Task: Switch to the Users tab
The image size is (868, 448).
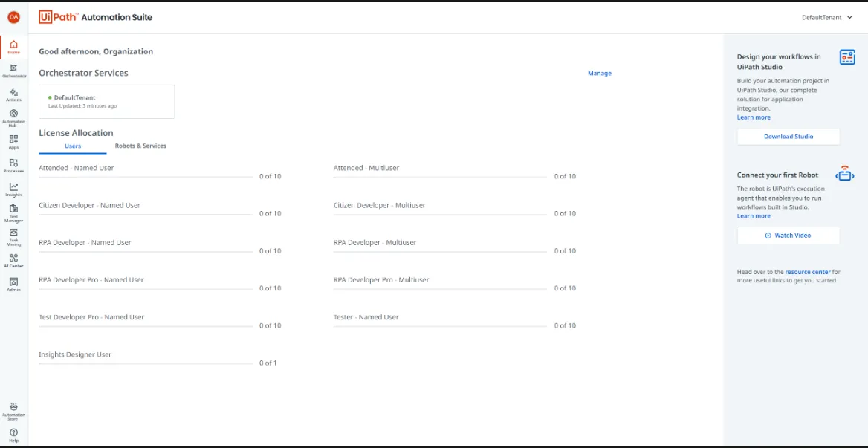Action: tap(73, 146)
